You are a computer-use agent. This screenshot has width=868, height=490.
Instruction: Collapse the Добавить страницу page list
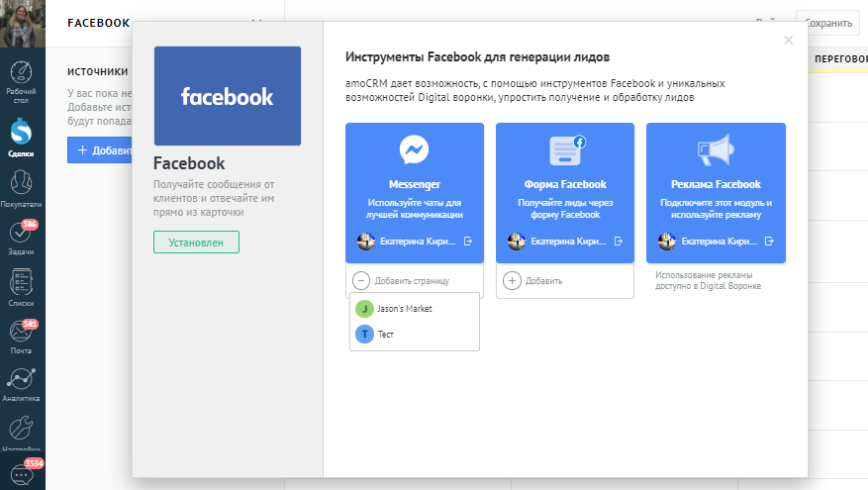[361, 281]
